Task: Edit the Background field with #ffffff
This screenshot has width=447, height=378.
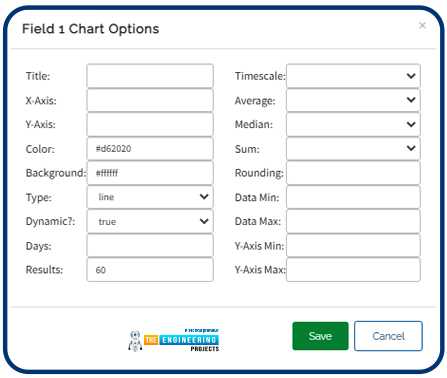Action: click(150, 173)
